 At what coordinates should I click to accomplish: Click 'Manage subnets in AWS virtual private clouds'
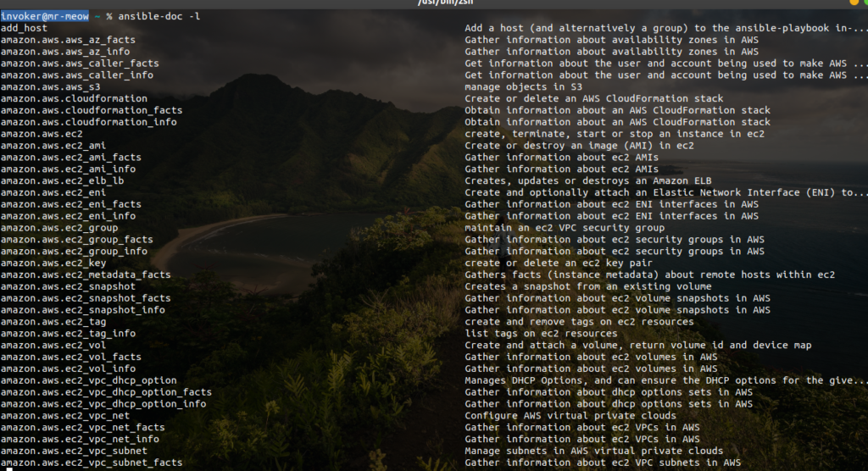pyautogui.click(x=594, y=451)
